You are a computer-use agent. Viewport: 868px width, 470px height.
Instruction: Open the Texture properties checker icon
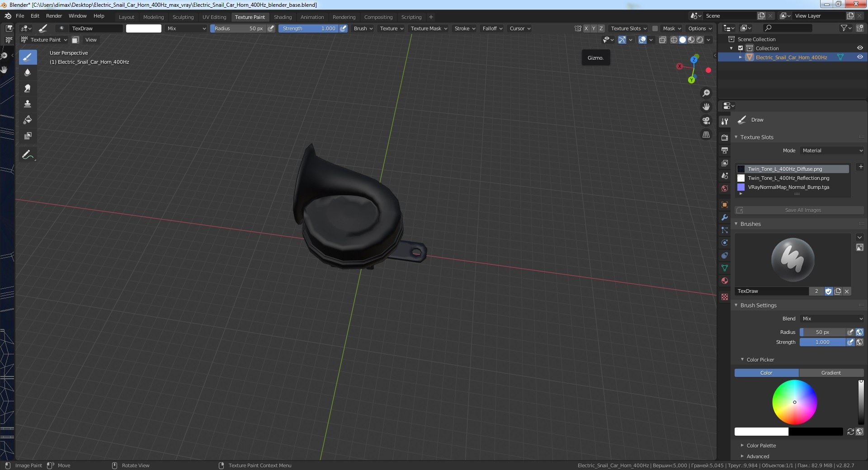725,297
